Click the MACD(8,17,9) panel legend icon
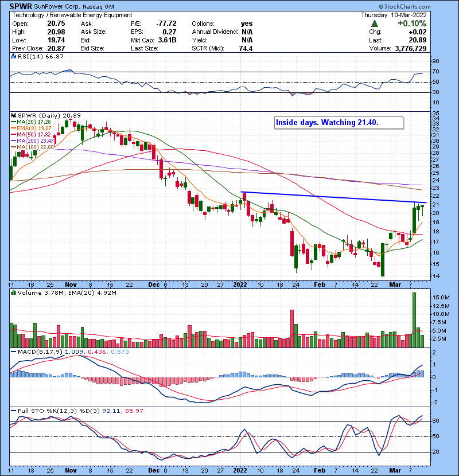459x476 pixels. pos(12,351)
